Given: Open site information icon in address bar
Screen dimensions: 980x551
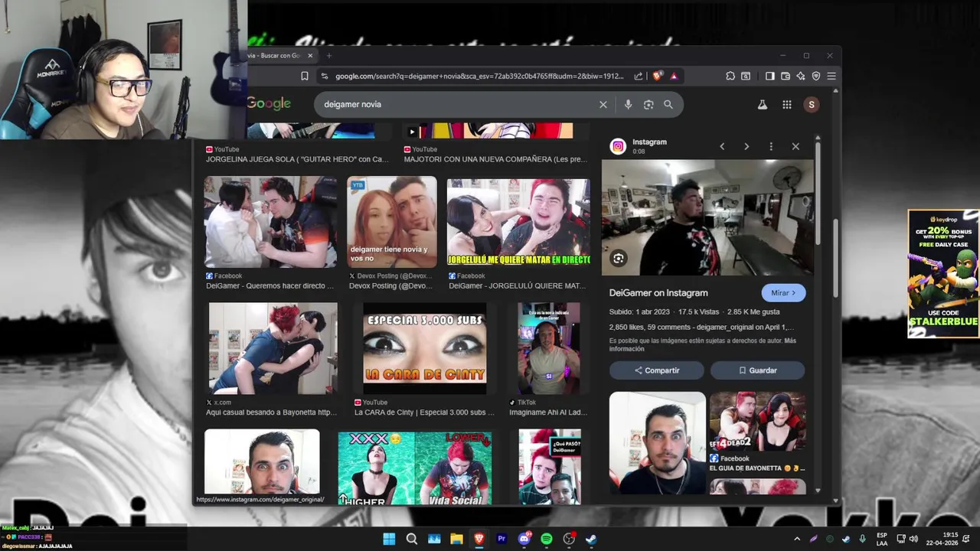Looking at the screenshot, I should click(325, 76).
